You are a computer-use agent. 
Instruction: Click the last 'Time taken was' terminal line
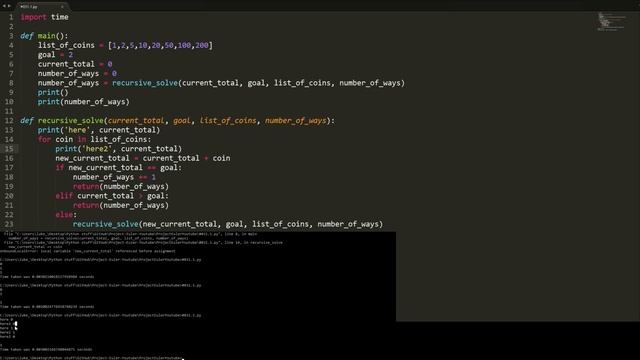tap(46, 349)
